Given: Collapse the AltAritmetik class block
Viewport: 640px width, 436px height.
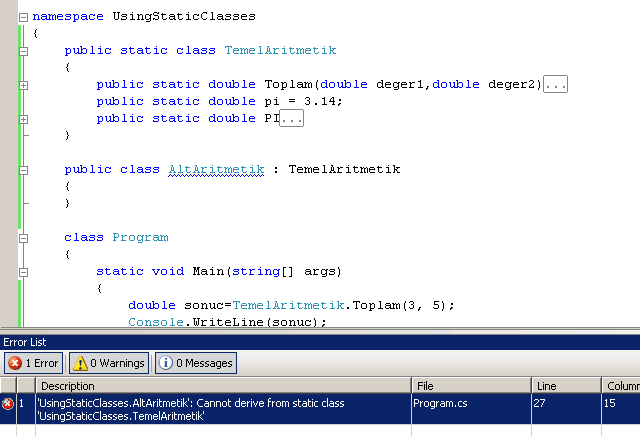Looking at the screenshot, I should coord(24,170).
